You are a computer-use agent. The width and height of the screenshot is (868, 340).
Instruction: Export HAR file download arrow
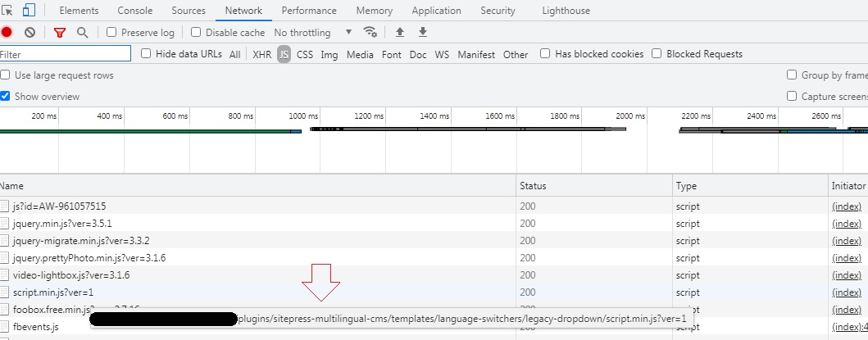(423, 32)
